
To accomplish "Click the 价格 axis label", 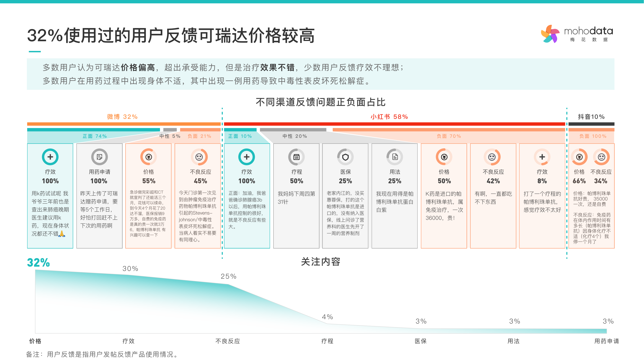I will click(35, 341).
